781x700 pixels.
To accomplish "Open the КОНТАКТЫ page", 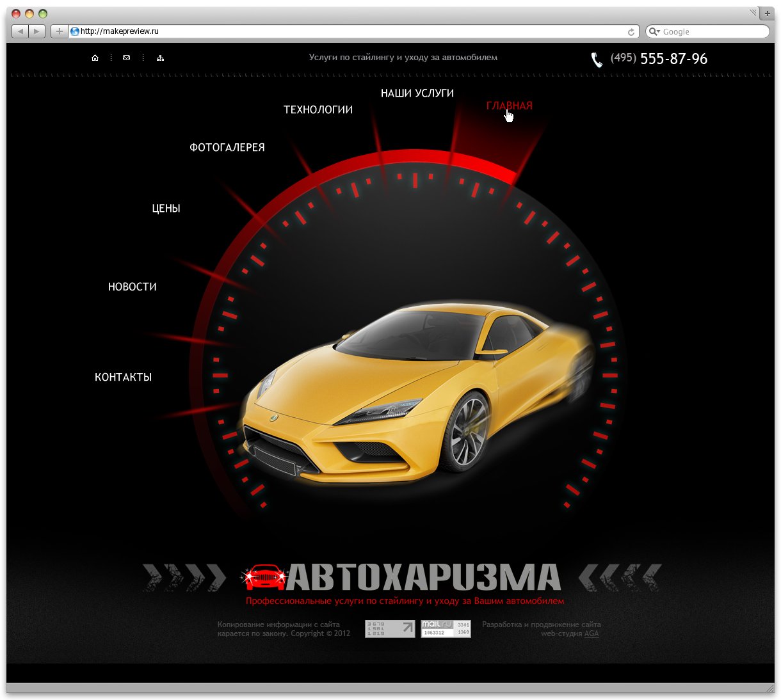I will click(123, 377).
